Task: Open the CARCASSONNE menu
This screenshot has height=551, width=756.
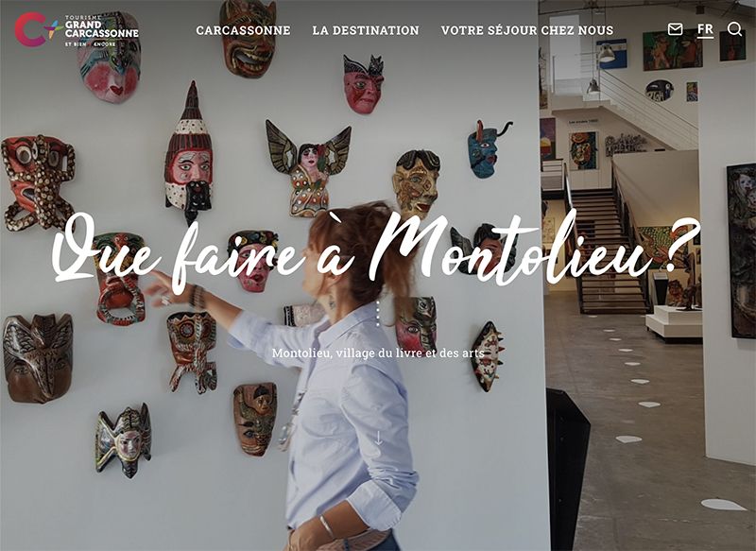Action: click(243, 30)
